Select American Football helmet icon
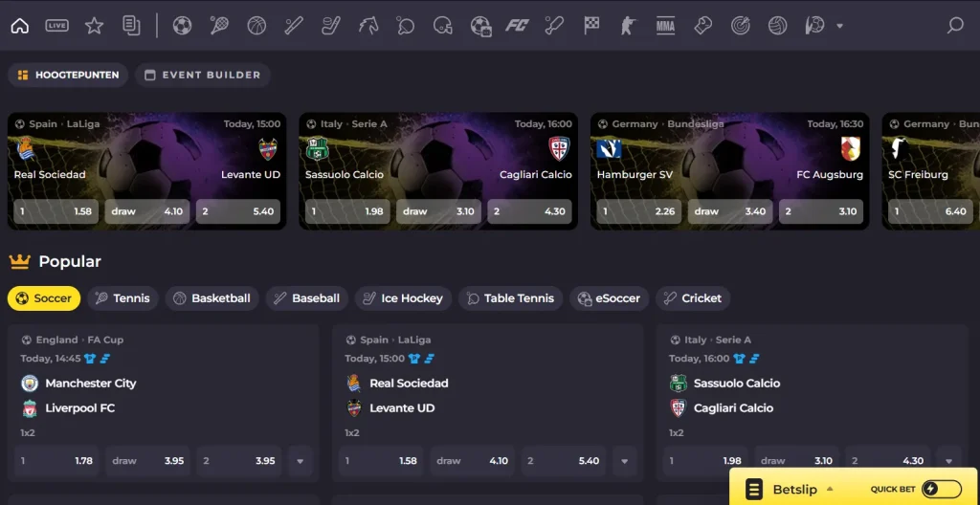980x505 pixels. (442, 26)
